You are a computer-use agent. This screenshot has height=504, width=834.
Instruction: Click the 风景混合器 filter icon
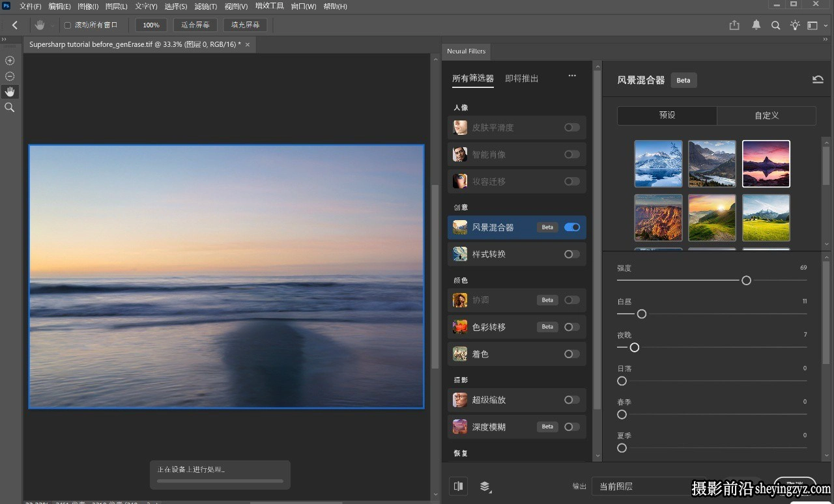click(460, 227)
